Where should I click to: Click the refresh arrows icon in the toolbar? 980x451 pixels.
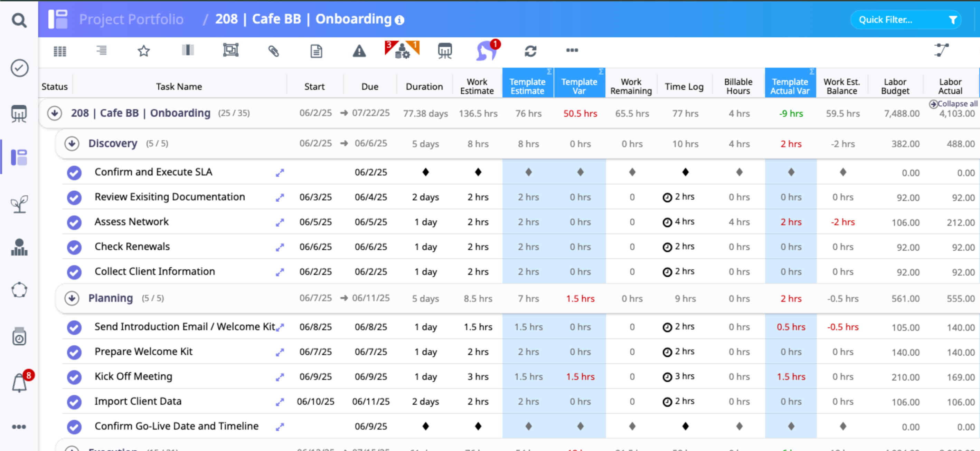click(530, 50)
